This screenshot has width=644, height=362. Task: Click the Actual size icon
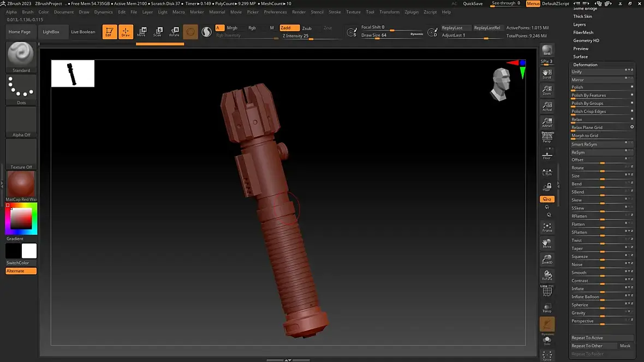pos(547,106)
